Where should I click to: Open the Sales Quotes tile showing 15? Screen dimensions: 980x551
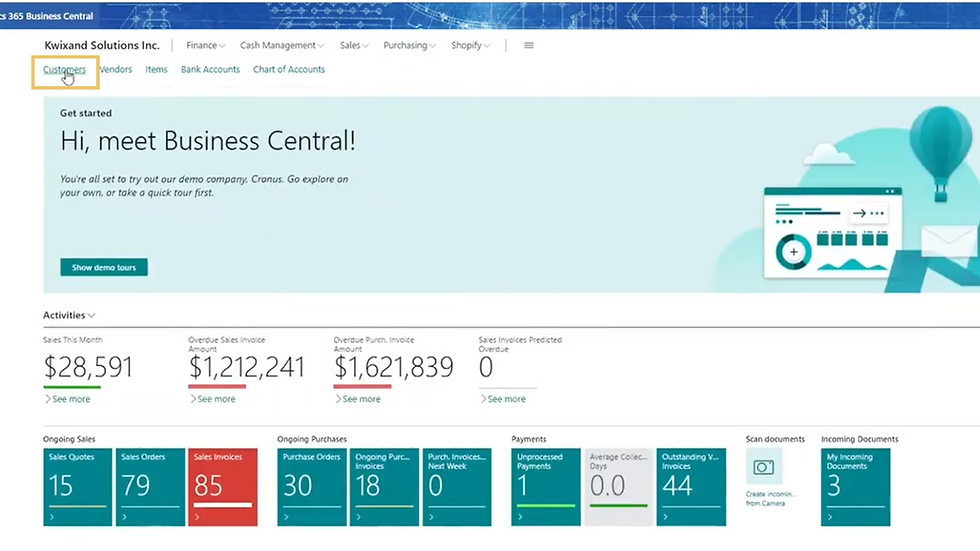coord(78,487)
